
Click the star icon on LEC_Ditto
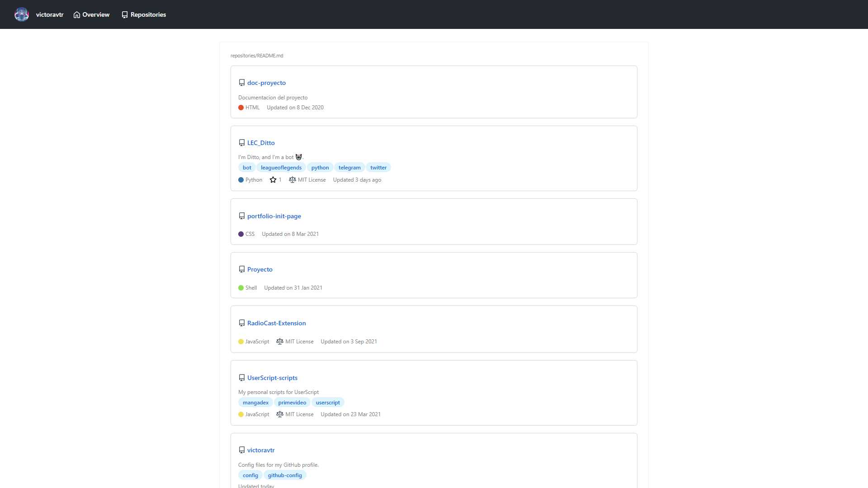pyautogui.click(x=273, y=180)
